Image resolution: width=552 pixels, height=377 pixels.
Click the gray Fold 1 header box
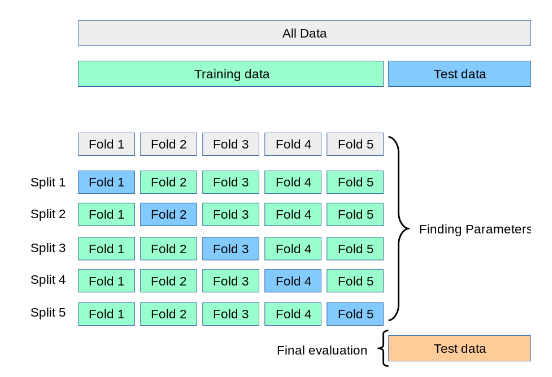coord(106,144)
